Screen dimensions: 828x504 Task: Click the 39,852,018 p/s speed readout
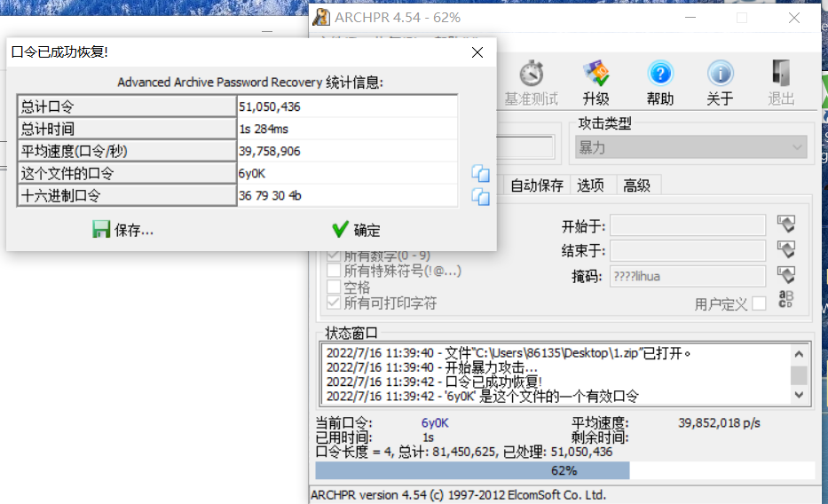click(x=719, y=422)
